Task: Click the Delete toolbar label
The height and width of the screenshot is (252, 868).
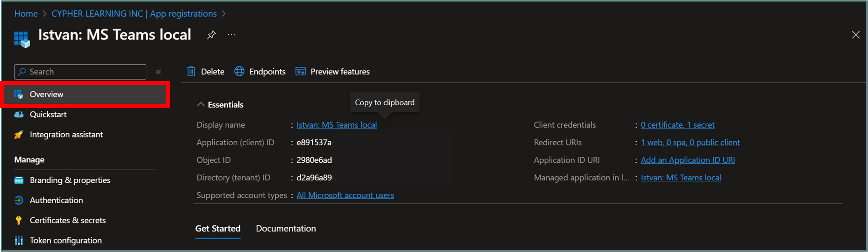Action: pyautogui.click(x=212, y=72)
